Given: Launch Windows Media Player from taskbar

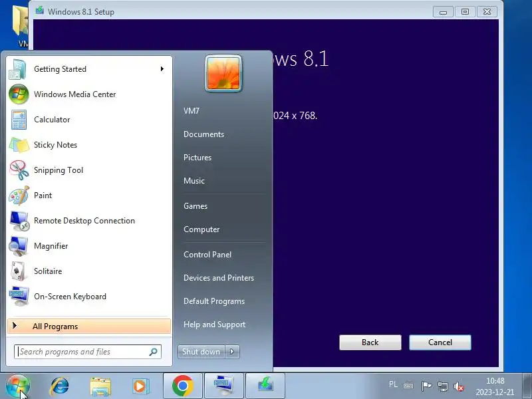Looking at the screenshot, I should pyautogui.click(x=140, y=386).
